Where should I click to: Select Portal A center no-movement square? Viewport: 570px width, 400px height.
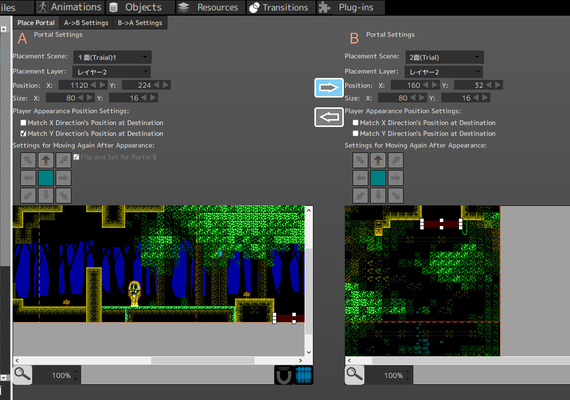coord(46,178)
